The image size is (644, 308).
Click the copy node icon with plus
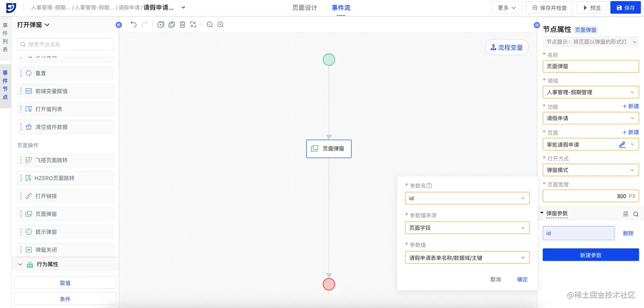click(x=161, y=25)
